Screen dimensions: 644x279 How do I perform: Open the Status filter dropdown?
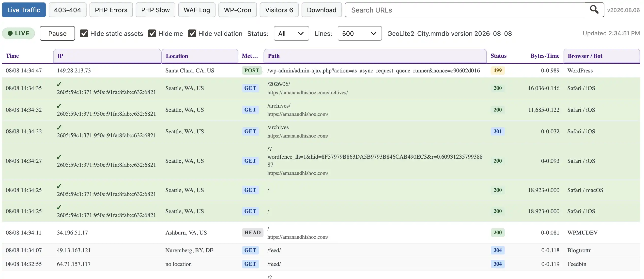pyautogui.click(x=291, y=33)
